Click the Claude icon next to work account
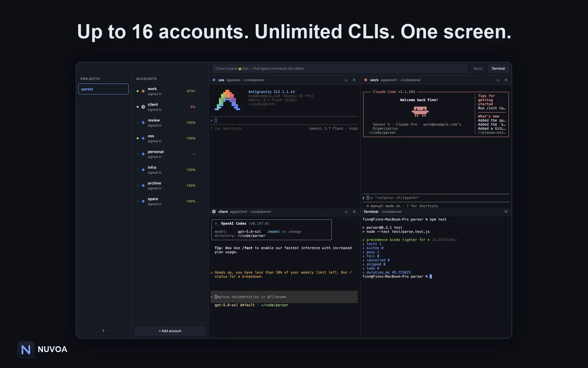Viewport: 588px width, 368px height. (143, 91)
